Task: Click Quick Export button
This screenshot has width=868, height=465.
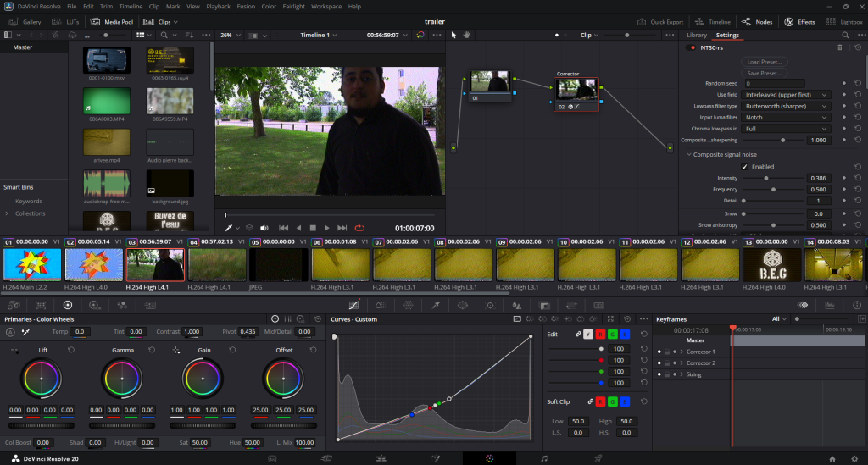Action: coord(660,22)
